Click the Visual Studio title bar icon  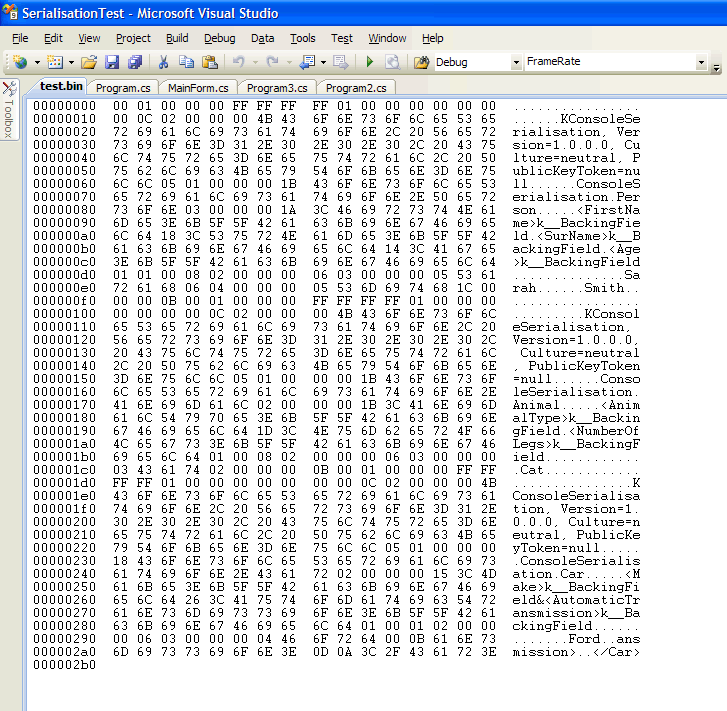(x=10, y=12)
